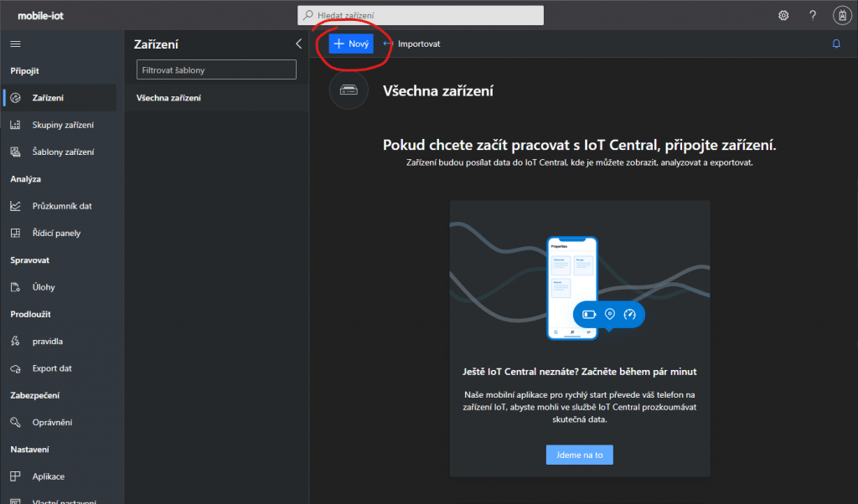Click the help question mark icon
Viewport: 858px width, 504px height.
point(812,15)
